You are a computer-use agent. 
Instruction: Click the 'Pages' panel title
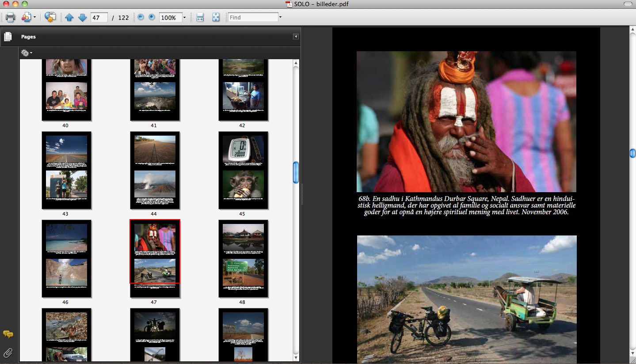tap(28, 37)
